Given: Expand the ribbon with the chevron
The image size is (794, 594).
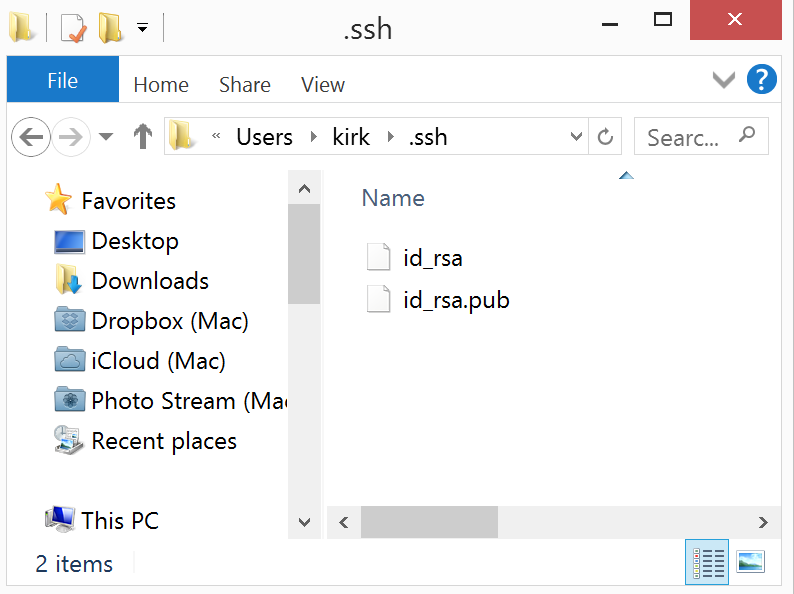Looking at the screenshot, I should (724, 80).
